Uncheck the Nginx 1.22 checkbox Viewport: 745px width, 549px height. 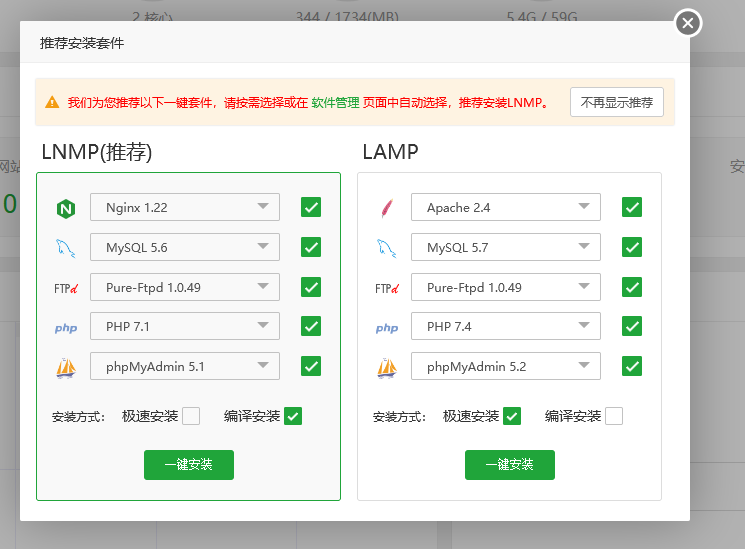[311, 207]
